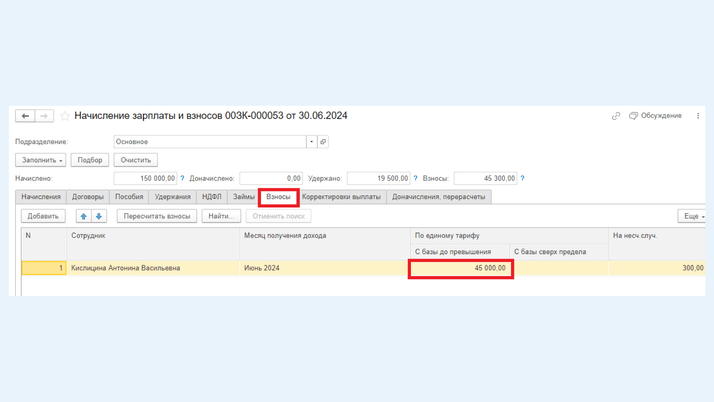Click the С базы до превышения subheader
The image size is (714, 402).
(x=460, y=252)
